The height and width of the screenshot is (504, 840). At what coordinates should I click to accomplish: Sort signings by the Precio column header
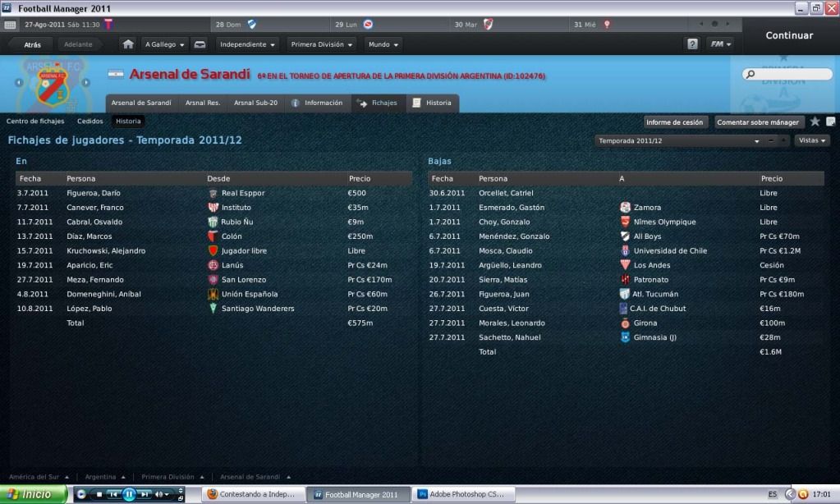pos(360,179)
